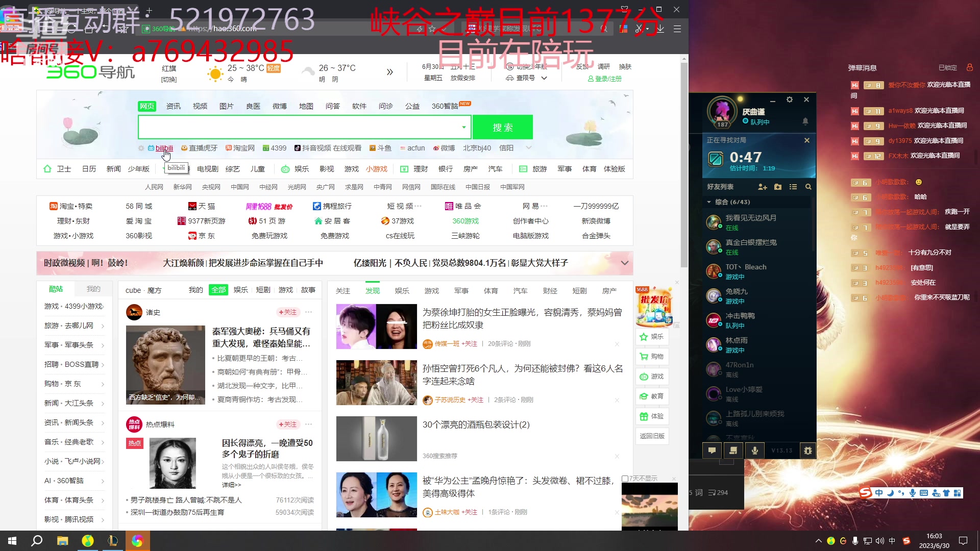Click Sogou voice input microphone
980x551 pixels.
(x=913, y=493)
